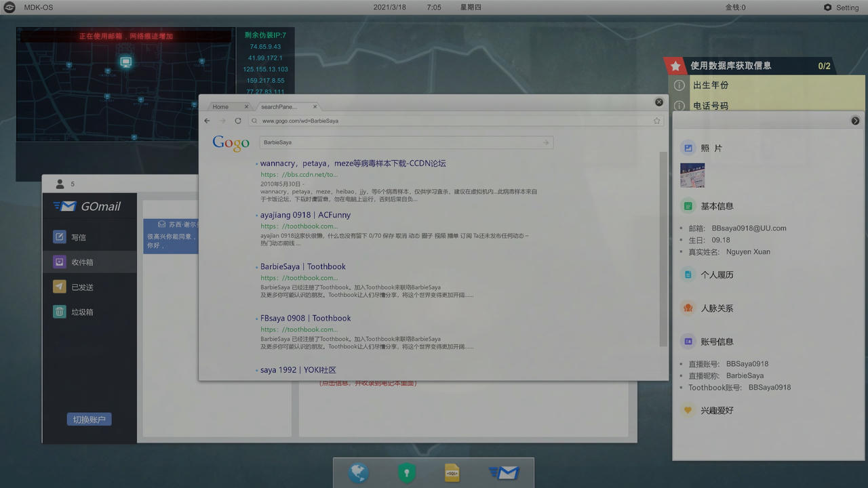Open saya 1992 YOKI社区 result
The height and width of the screenshot is (488, 868).
pyautogui.click(x=298, y=370)
